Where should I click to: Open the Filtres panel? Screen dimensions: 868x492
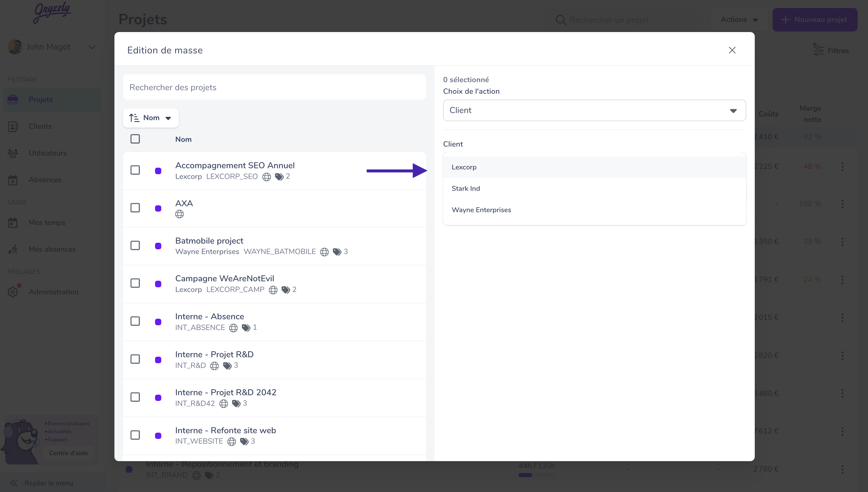pyautogui.click(x=831, y=51)
